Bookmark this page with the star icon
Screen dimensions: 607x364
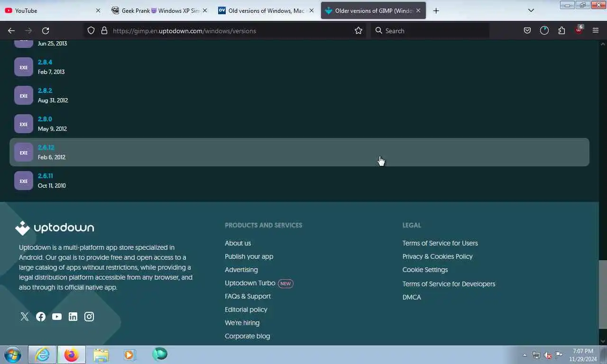[x=359, y=31]
